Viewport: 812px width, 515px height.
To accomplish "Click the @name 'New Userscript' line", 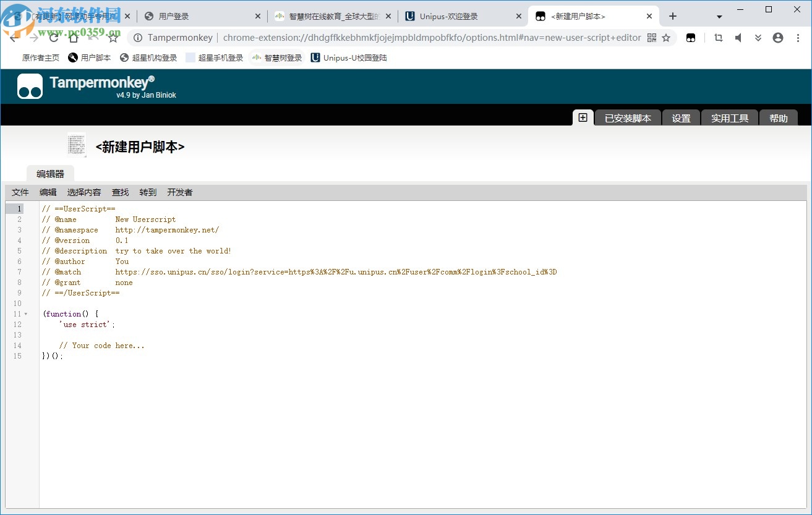I will coord(109,219).
